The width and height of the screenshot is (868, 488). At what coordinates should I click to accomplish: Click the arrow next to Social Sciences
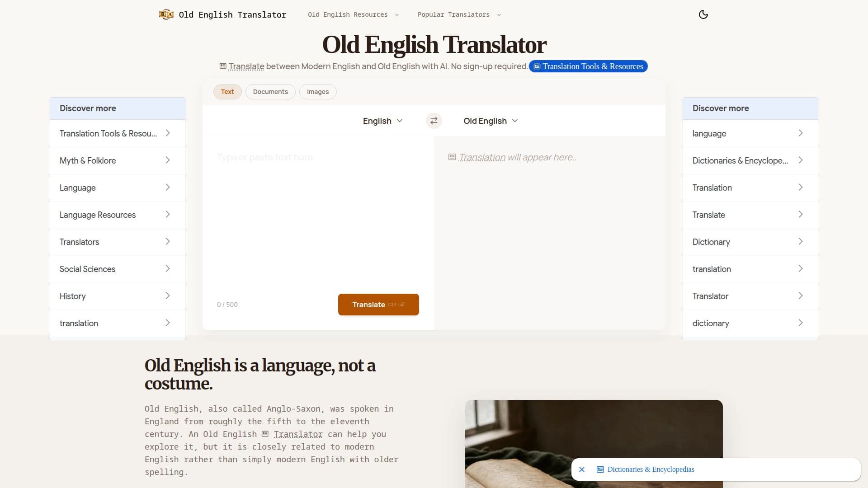click(x=168, y=269)
